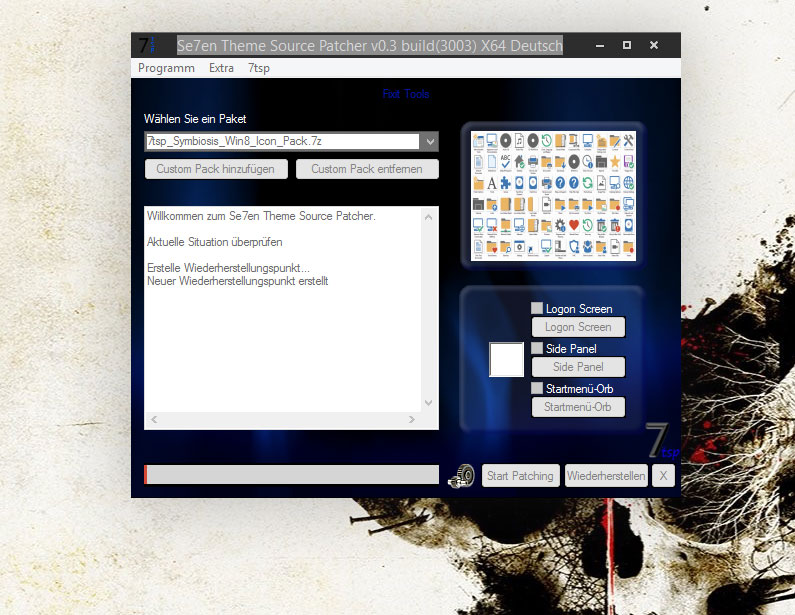The image size is (795, 615).
Task: Open the 7tsp menu
Action: 259,68
